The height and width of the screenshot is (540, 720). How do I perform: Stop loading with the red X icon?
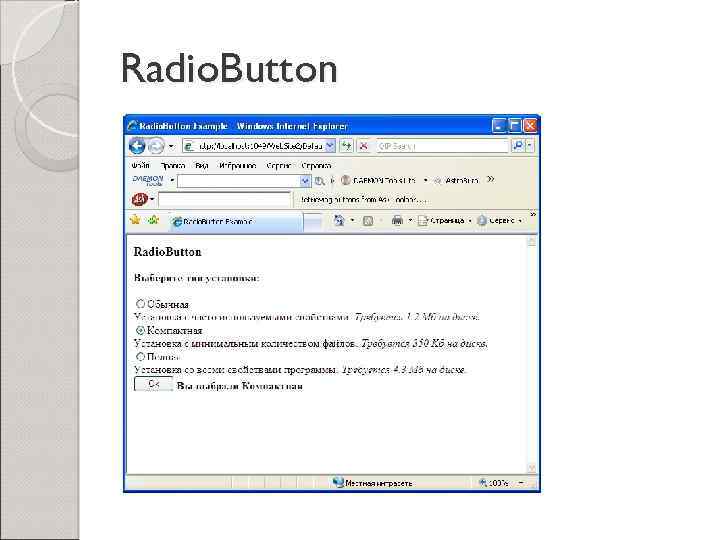[x=364, y=146]
